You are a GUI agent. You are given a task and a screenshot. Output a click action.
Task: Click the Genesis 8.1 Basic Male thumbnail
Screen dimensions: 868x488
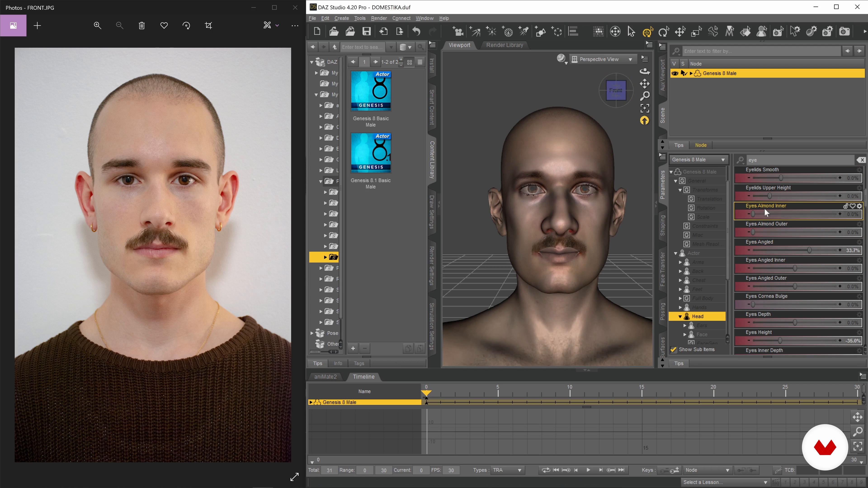[371, 153]
